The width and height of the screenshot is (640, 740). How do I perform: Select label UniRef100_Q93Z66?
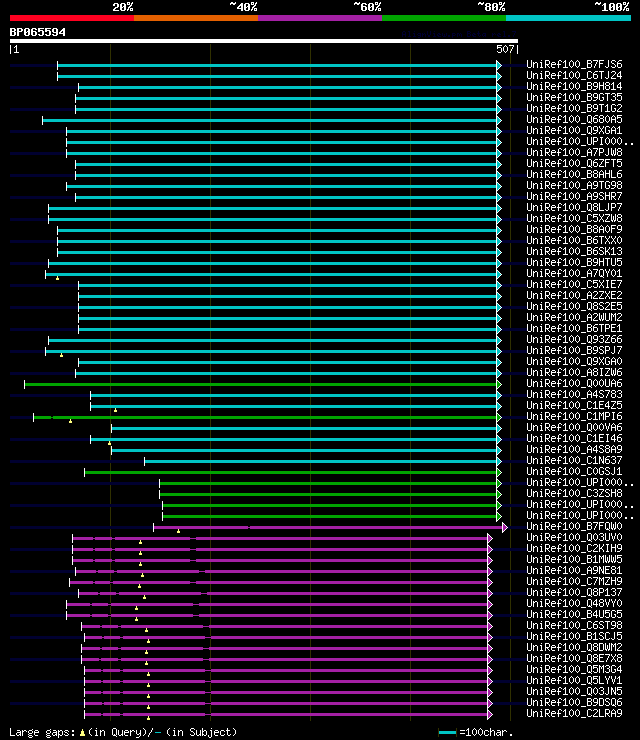(574, 339)
